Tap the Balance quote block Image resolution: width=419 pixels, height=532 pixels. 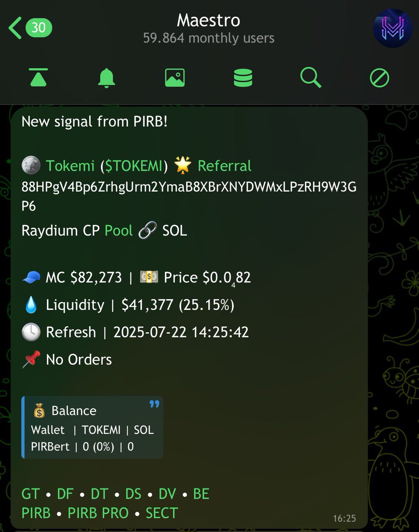[92, 427]
